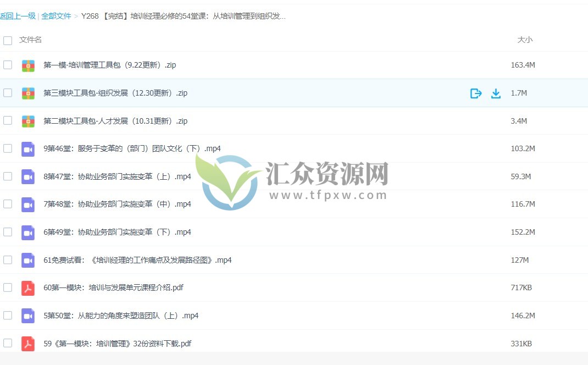Toggle the select-all checkbox in the header
The image size is (588, 365).
(8, 40)
